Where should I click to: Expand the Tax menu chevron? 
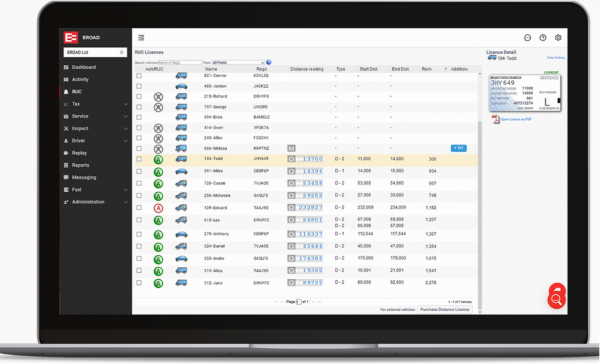pyautogui.click(x=126, y=104)
